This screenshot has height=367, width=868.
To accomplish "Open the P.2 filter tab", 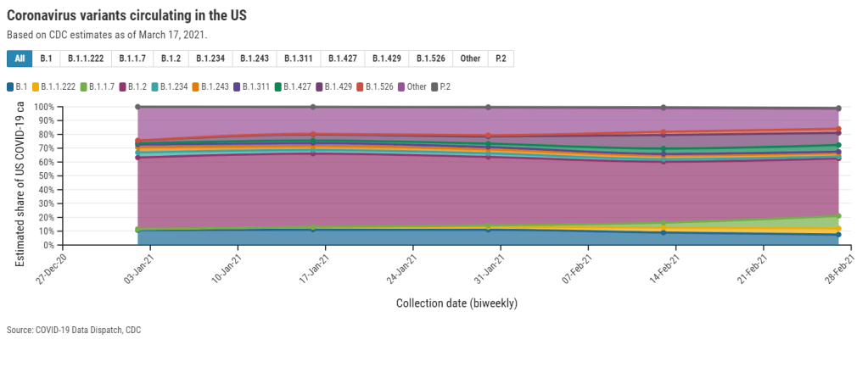I will 501,58.
